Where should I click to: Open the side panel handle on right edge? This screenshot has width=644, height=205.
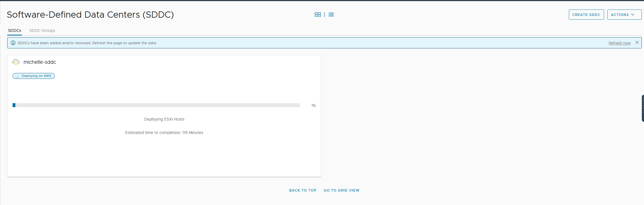click(643, 108)
